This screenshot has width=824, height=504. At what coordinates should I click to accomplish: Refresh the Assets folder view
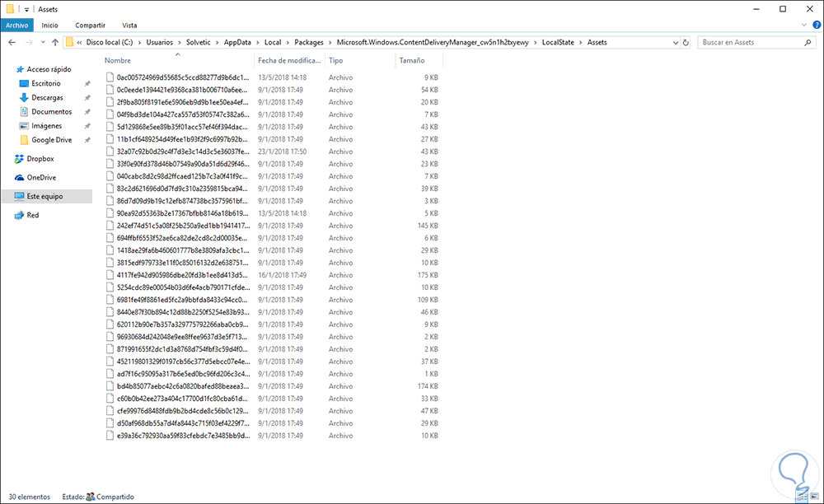point(684,42)
